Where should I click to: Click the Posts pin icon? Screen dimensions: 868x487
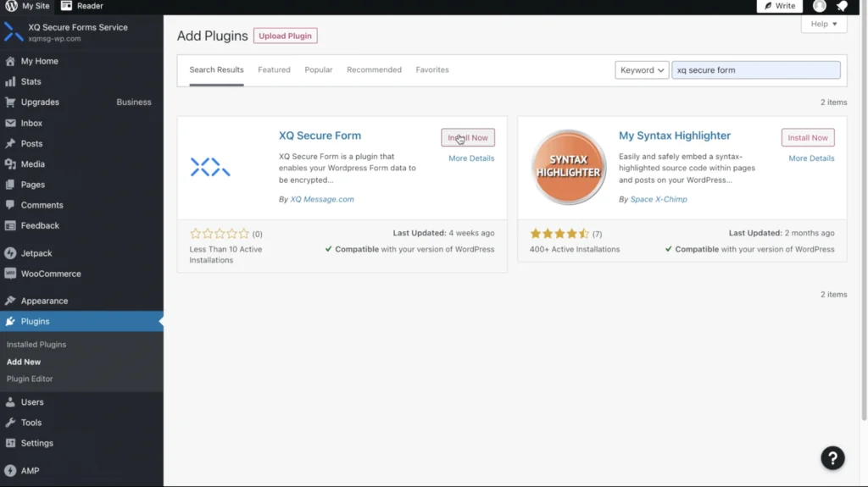10,143
